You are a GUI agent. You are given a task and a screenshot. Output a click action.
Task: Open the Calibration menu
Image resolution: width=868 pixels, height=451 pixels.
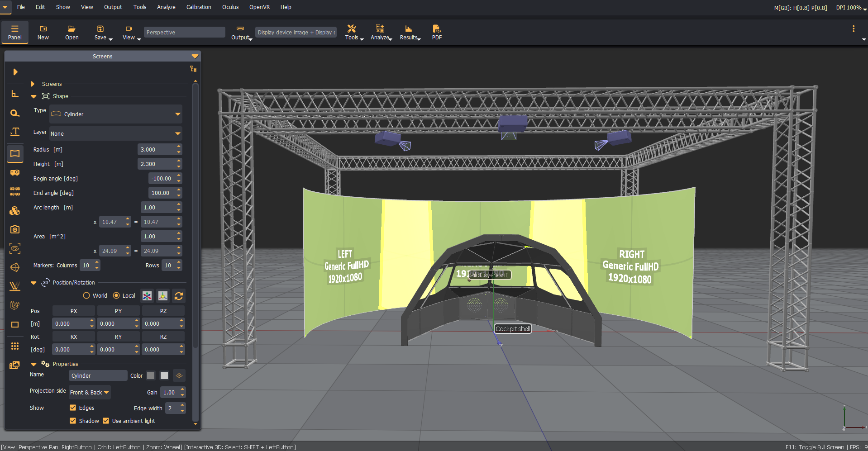pos(199,7)
